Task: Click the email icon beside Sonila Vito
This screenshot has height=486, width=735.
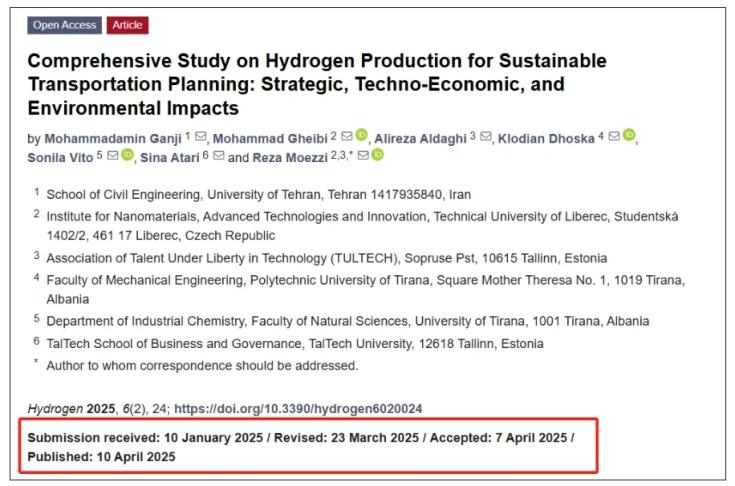Action: point(112,156)
